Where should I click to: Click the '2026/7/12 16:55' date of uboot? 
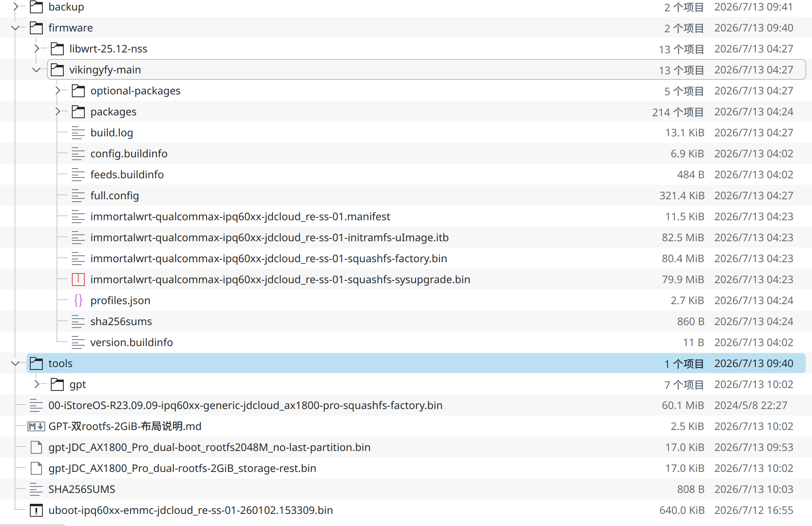pyautogui.click(x=754, y=510)
